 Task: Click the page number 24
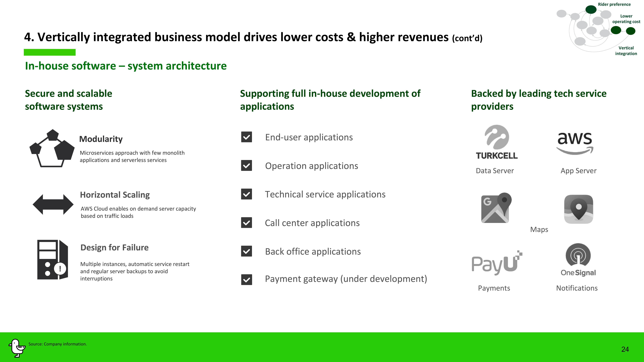pos(625,349)
